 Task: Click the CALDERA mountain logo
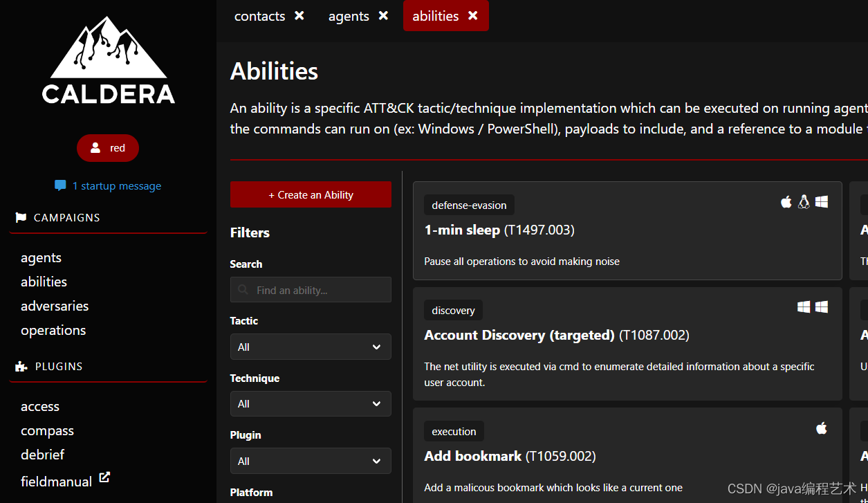(x=109, y=60)
